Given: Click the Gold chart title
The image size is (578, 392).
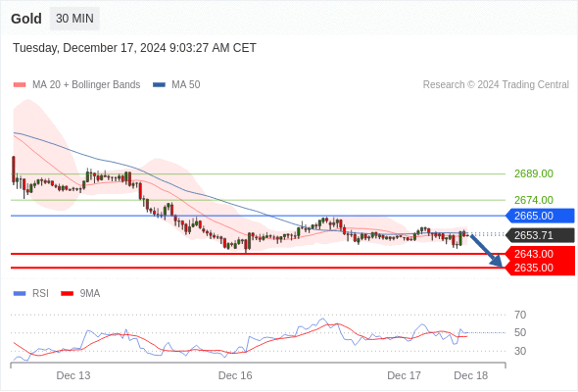Looking at the screenshot, I should [26, 19].
